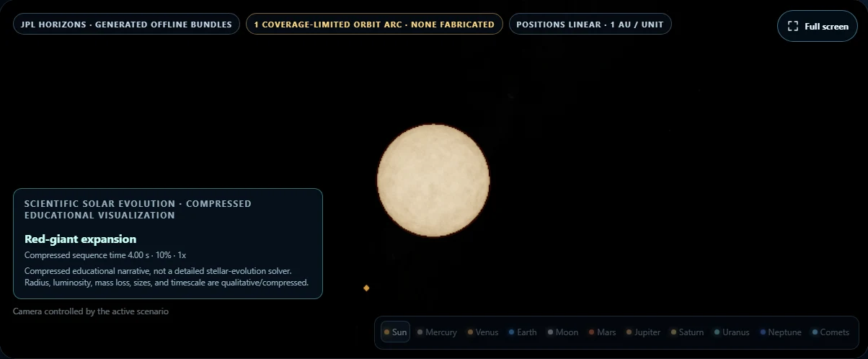The height and width of the screenshot is (359, 868).
Task: Click the full screen bracket icon
Action: (793, 26)
